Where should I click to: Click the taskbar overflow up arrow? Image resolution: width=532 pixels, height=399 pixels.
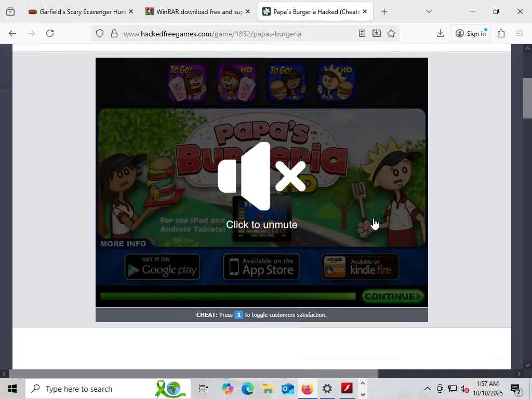363,383
